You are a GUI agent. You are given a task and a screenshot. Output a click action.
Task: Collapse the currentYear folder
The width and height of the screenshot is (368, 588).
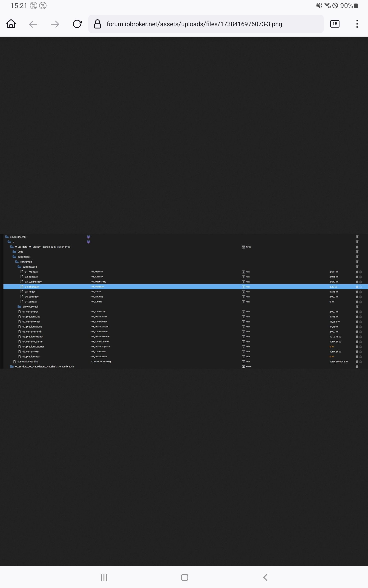pos(14,257)
